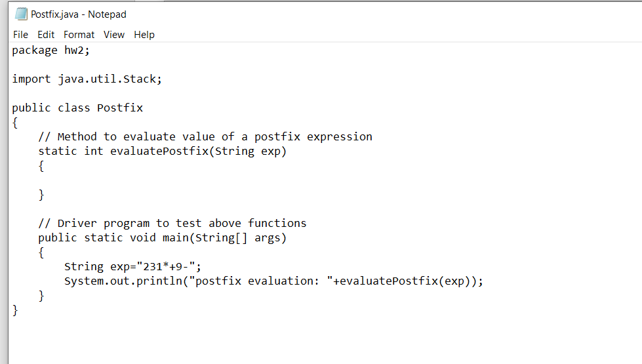The height and width of the screenshot is (364, 642).
Task: Open the Edit menu
Action: coord(46,35)
